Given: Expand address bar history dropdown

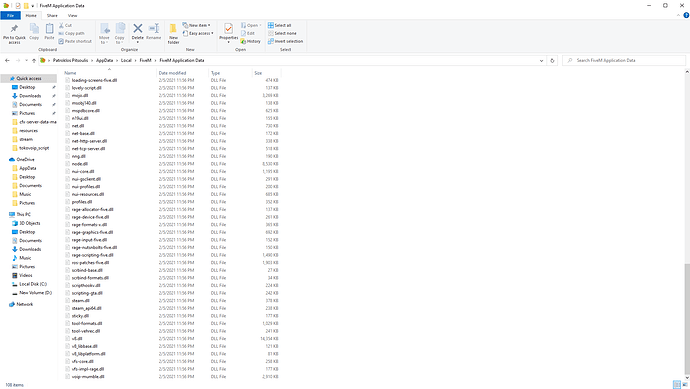Looking at the screenshot, I should click(x=541, y=60).
